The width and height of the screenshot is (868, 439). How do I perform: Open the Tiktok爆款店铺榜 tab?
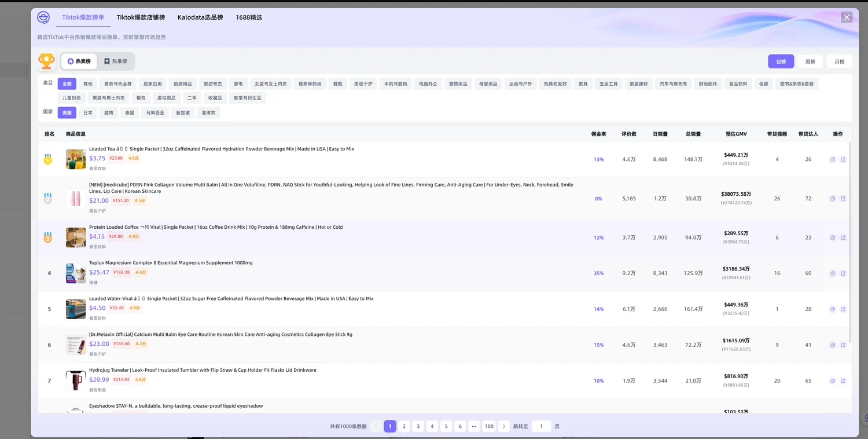click(141, 17)
